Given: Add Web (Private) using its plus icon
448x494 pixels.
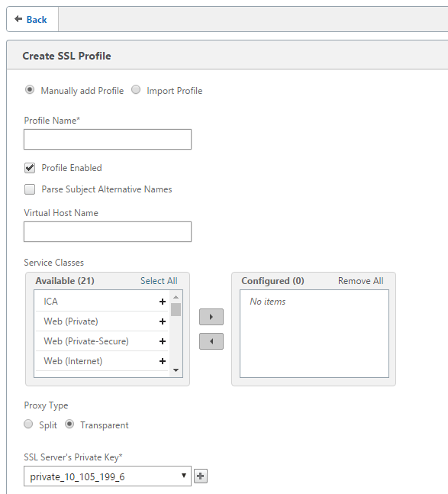Looking at the screenshot, I should point(163,321).
